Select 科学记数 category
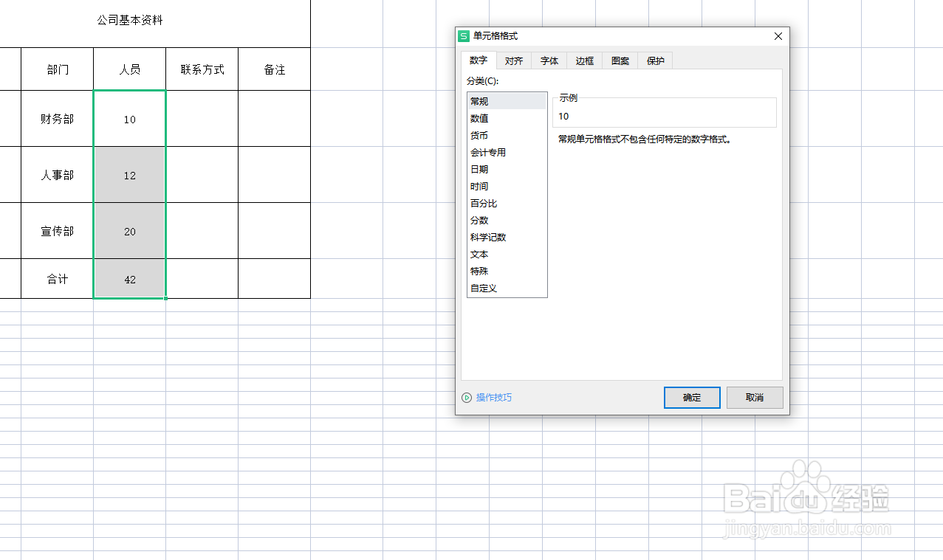Image resolution: width=943 pixels, height=560 pixels. pyautogui.click(x=507, y=237)
